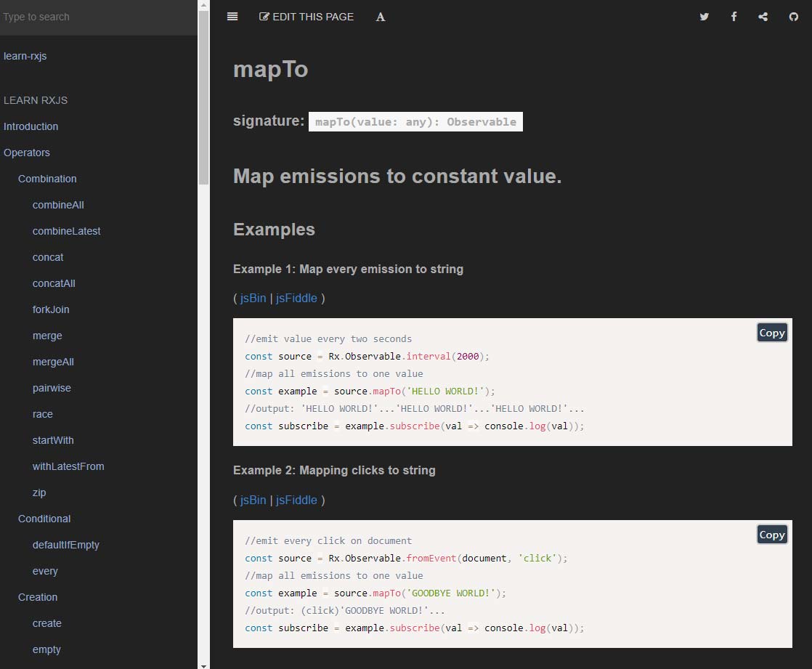Click the fromEvent(document, 'click') code line
812x669 pixels.
406,558
